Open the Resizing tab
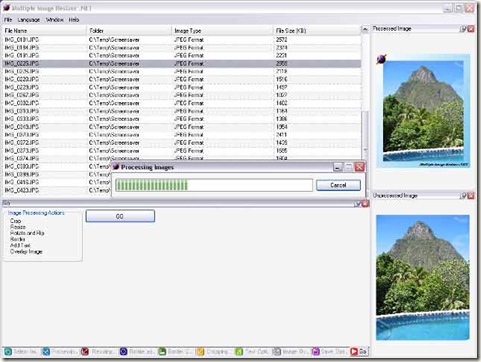The width and height of the screenshot is (481, 362). [99, 351]
